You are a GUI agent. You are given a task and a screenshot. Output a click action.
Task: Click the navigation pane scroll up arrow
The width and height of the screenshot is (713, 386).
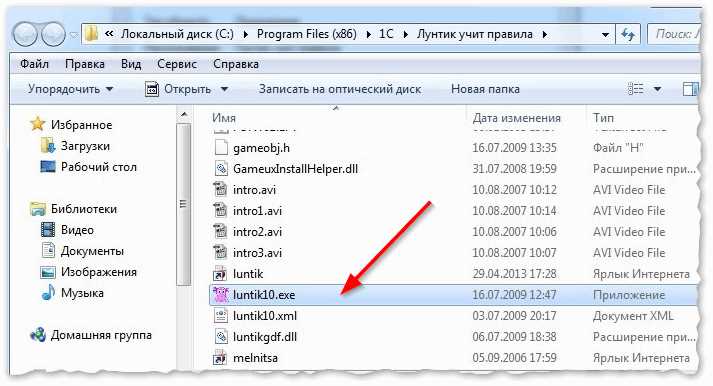(x=184, y=115)
